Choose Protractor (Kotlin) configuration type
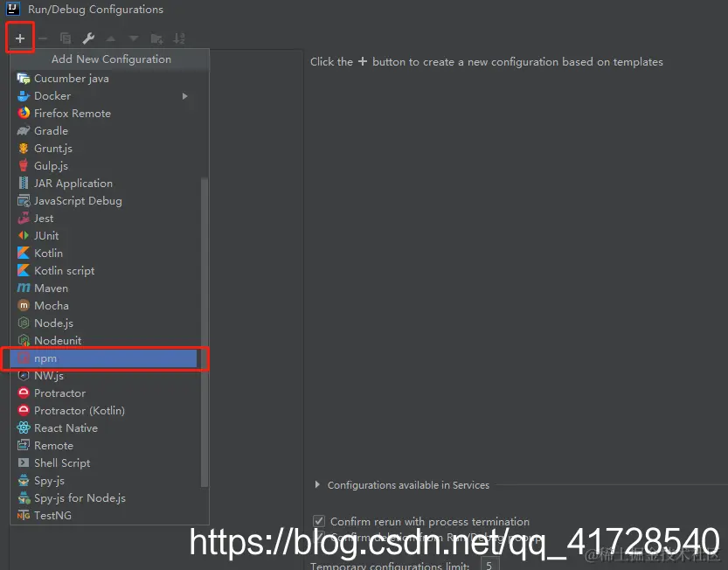Screen dimensions: 728x570 pyautogui.click(x=107, y=411)
